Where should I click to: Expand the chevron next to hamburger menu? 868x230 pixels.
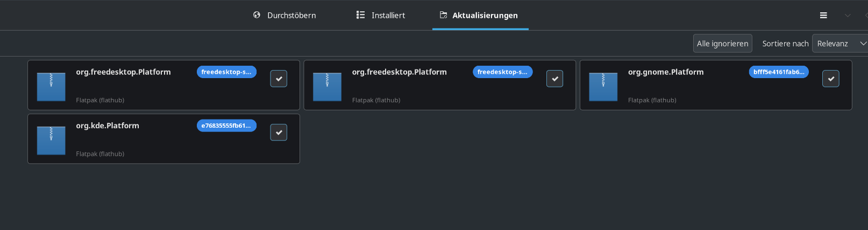coord(848,16)
